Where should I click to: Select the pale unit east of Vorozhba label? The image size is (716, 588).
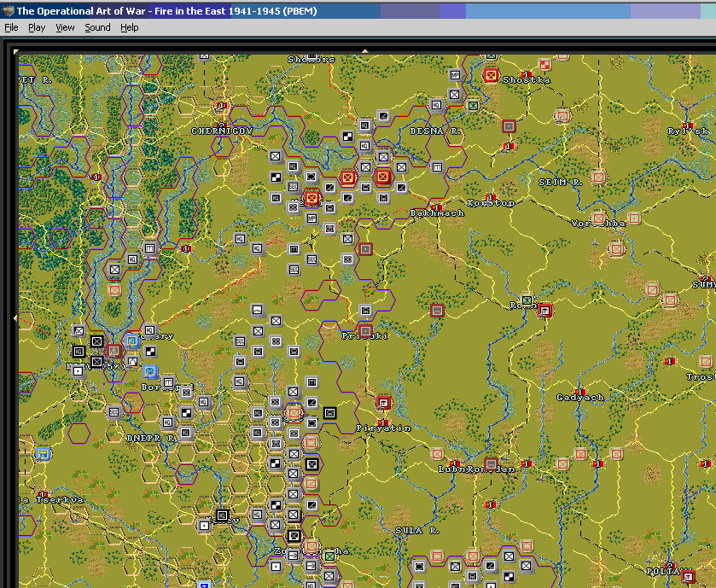(x=634, y=218)
